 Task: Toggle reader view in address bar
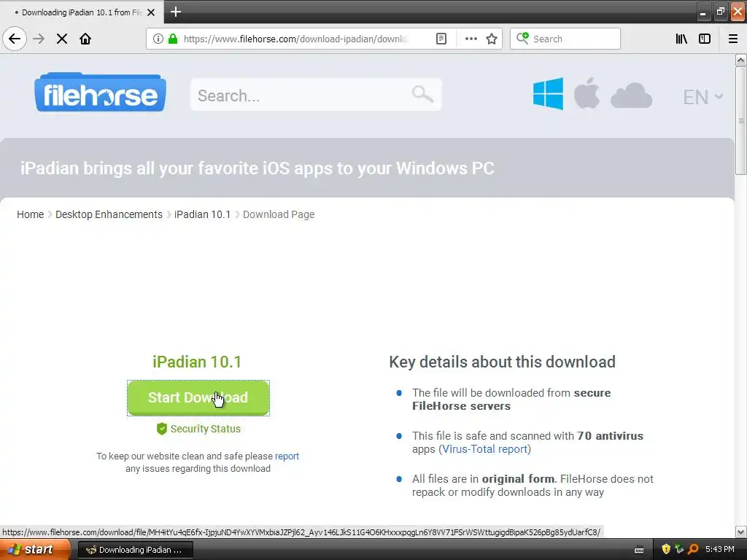click(441, 39)
